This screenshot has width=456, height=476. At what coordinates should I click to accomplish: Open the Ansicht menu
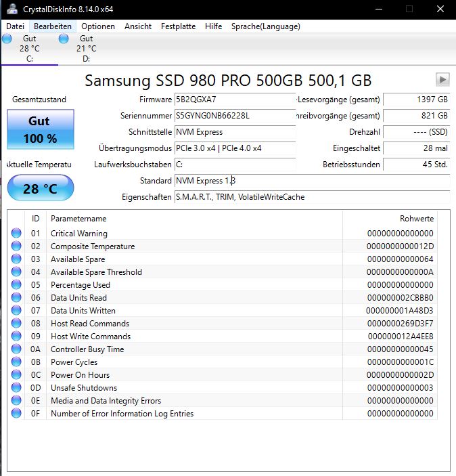click(x=138, y=26)
